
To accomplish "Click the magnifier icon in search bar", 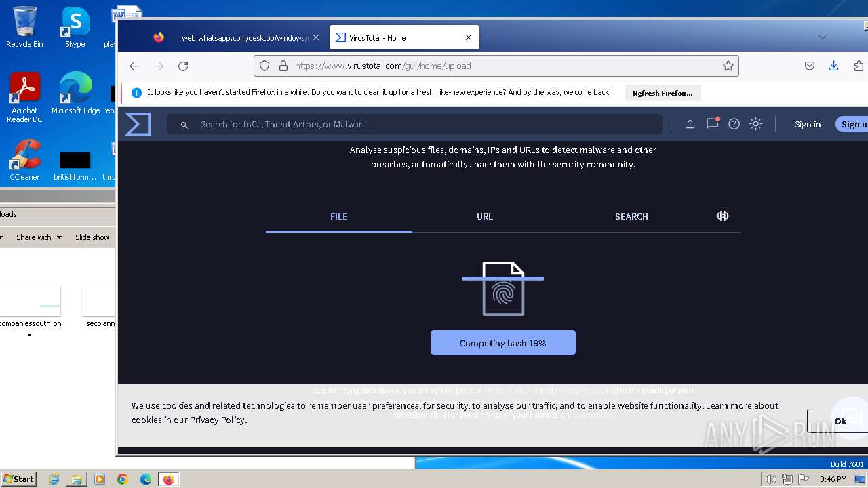I will pos(184,125).
